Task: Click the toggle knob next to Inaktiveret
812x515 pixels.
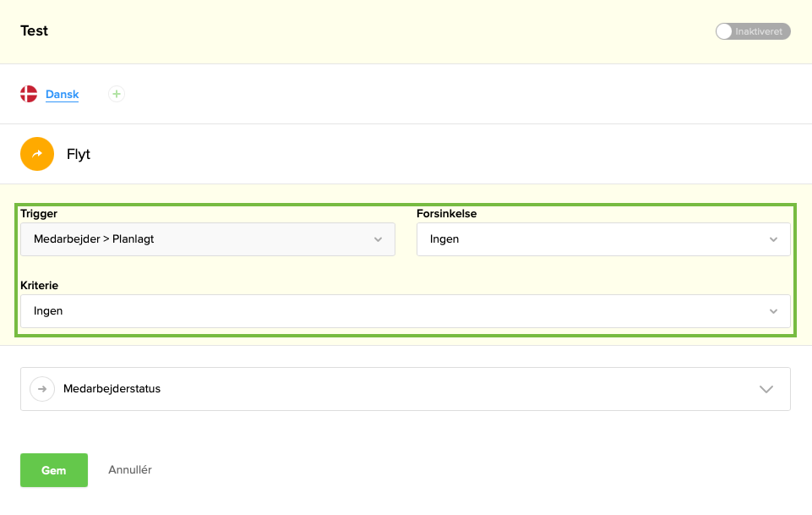Action: [x=724, y=30]
